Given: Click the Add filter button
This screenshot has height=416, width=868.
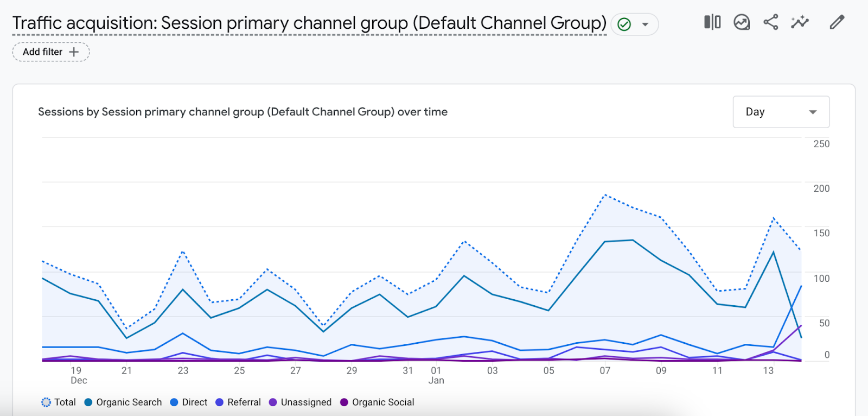Looking at the screenshot, I should click(x=51, y=52).
